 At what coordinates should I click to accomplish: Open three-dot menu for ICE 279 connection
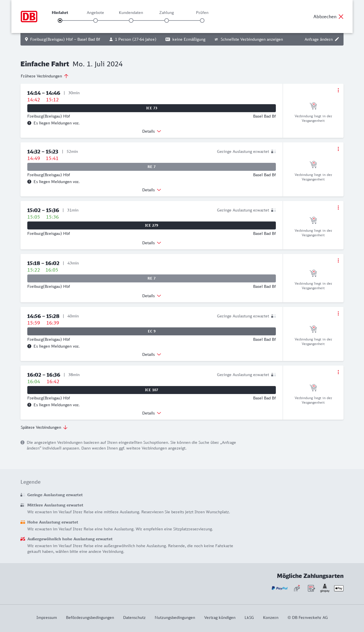click(x=338, y=208)
